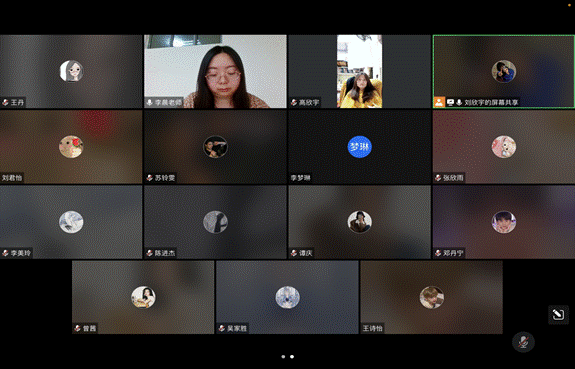Click 张欣雨's pink avatar
This screenshot has height=369, width=575.
[504, 147]
